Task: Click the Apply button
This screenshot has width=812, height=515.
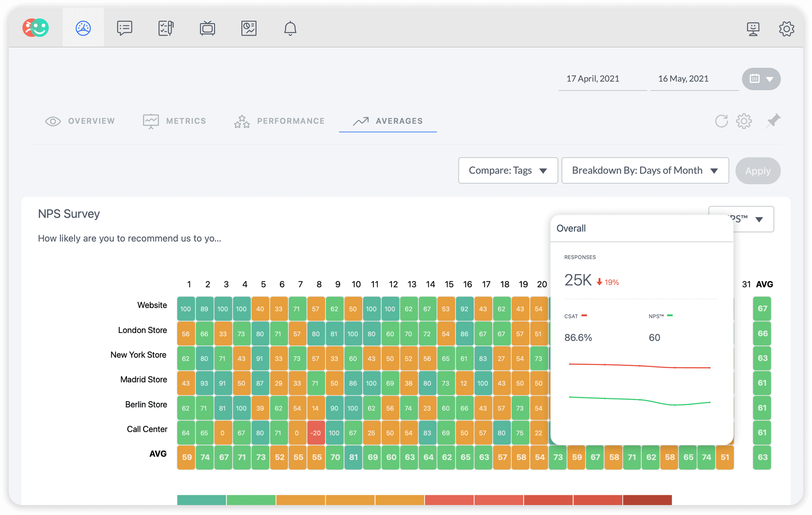Action: (758, 171)
